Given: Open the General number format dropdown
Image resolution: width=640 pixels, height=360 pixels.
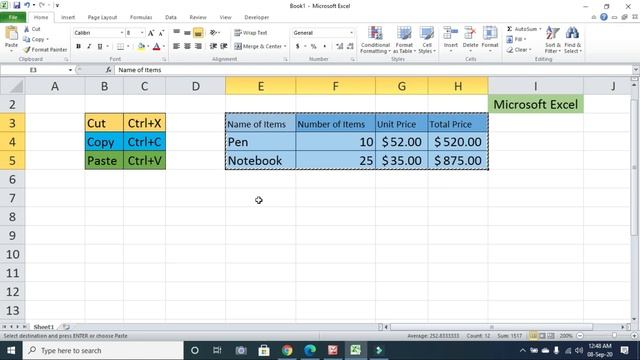Looking at the screenshot, I should tap(351, 33).
